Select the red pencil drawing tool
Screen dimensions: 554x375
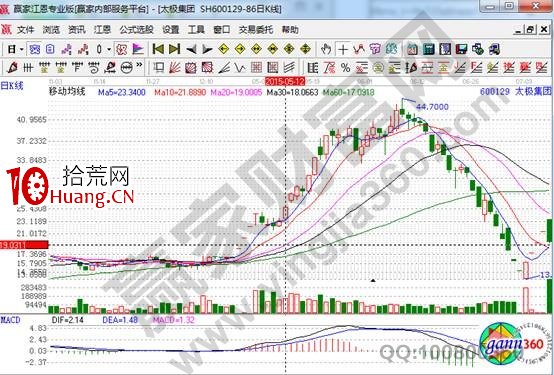[x=12, y=67]
